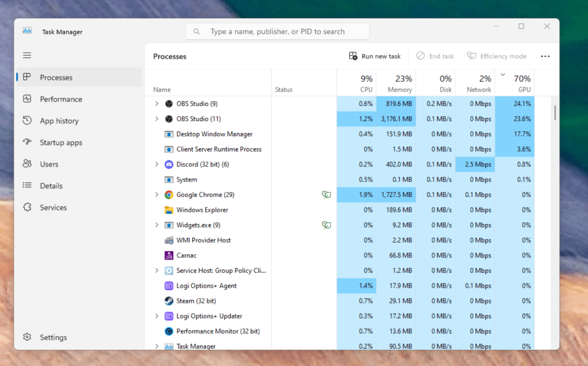Click the OBS Studio (9) icon

(x=169, y=104)
